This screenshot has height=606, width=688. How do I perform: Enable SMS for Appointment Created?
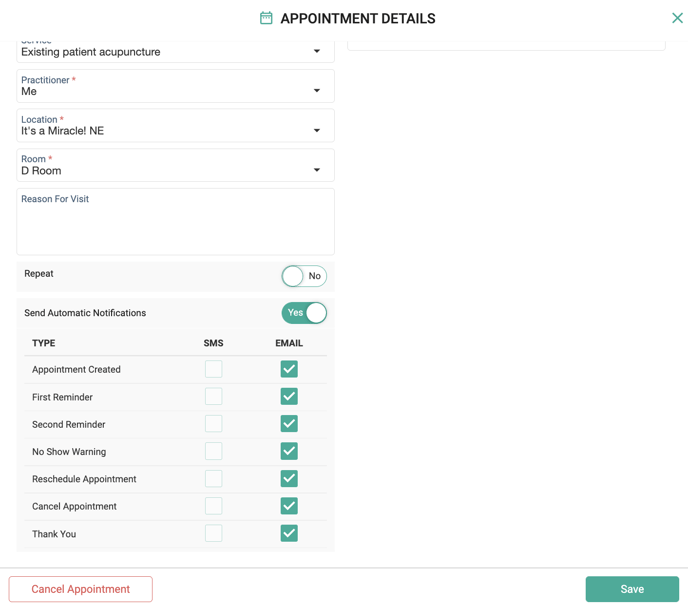coord(213,369)
